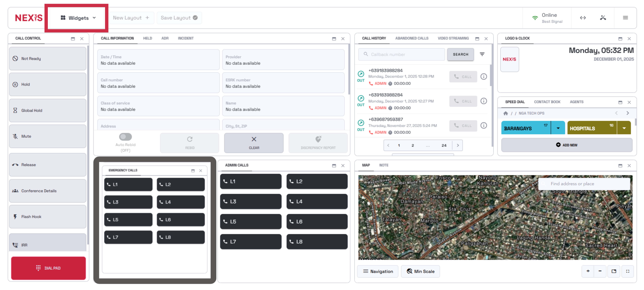This screenshot has height=290, width=644.
Task: Click the horizontal arrows resize icon in header
Action: (x=583, y=18)
